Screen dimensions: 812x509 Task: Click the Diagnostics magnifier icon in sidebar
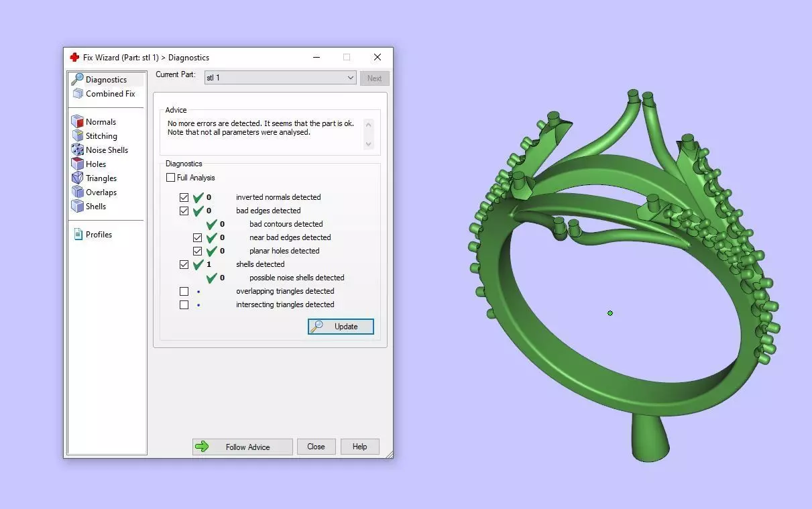pos(77,79)
